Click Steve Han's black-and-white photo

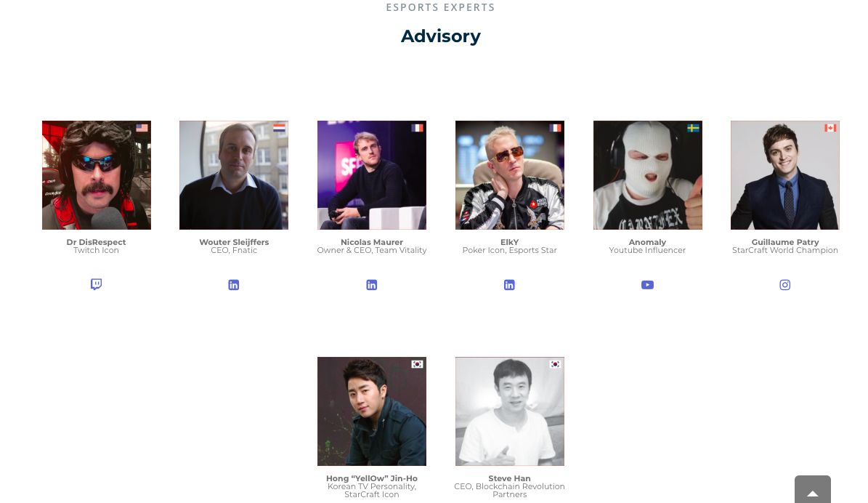coord(509,411)
